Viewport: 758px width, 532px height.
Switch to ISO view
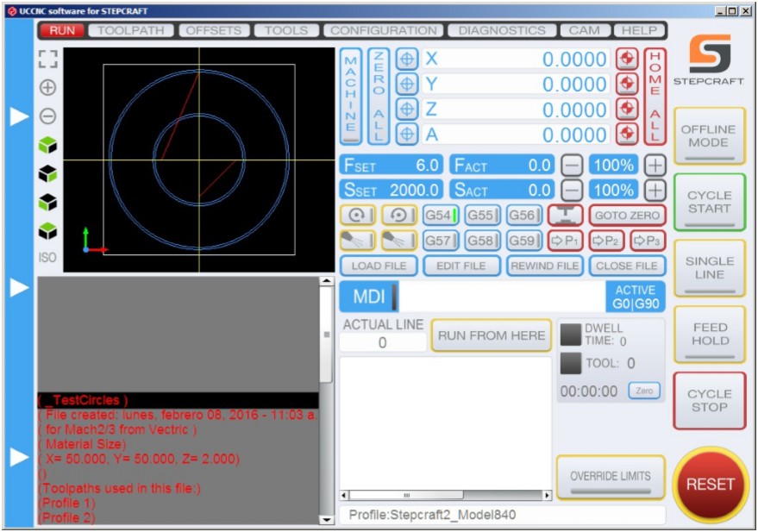pos(47,258)
